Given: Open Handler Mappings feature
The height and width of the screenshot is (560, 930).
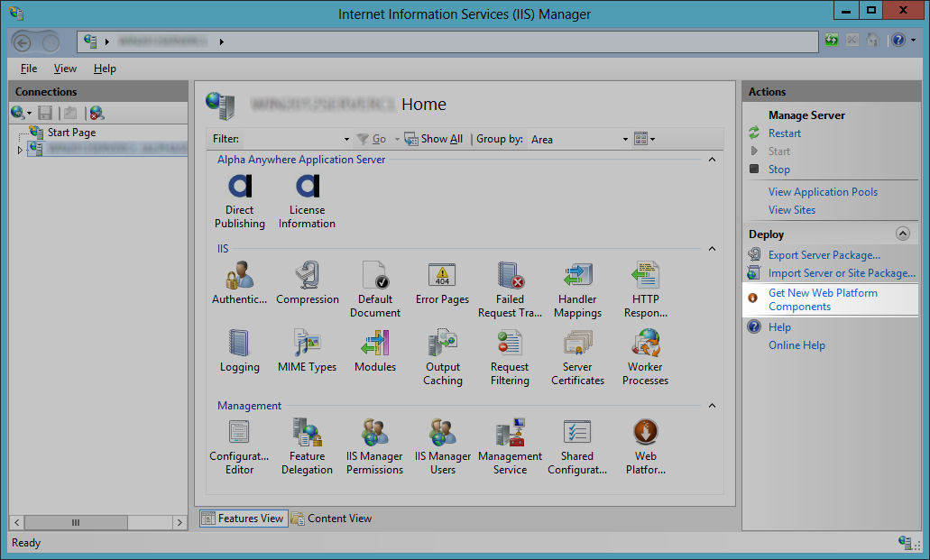Looking at the screenshot, I should coord(577,290).
